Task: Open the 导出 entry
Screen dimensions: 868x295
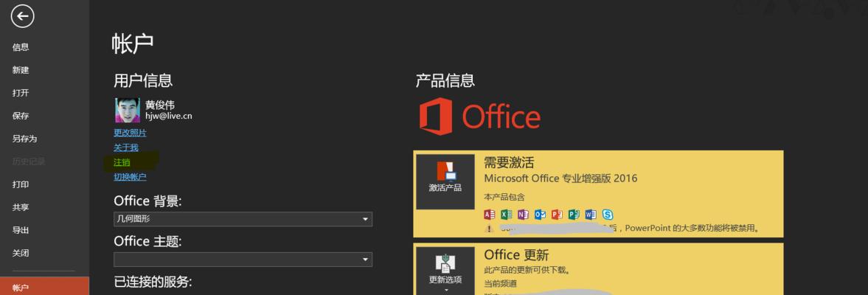Action: coord(21,229)
